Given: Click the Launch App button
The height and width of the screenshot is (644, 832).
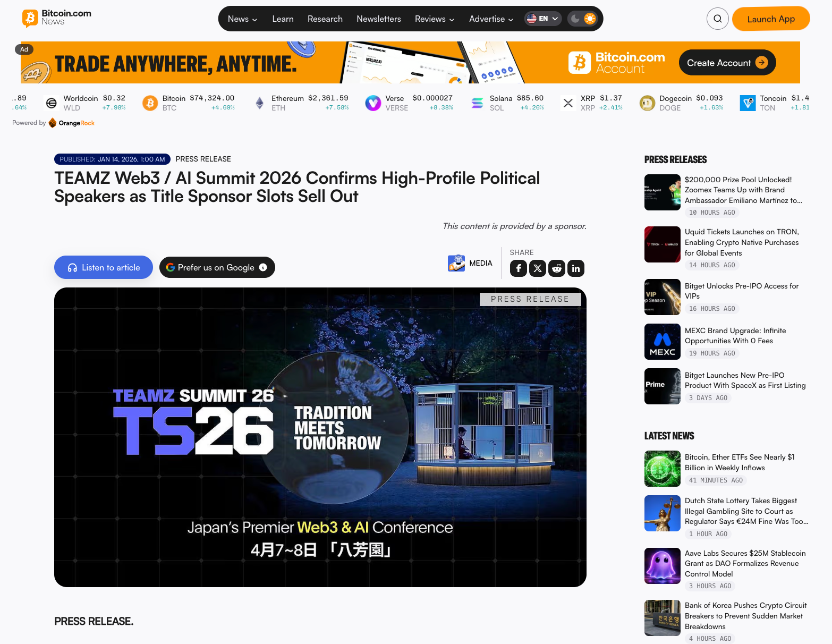Looking at the screenshot, I should click(x=771, y=19).
